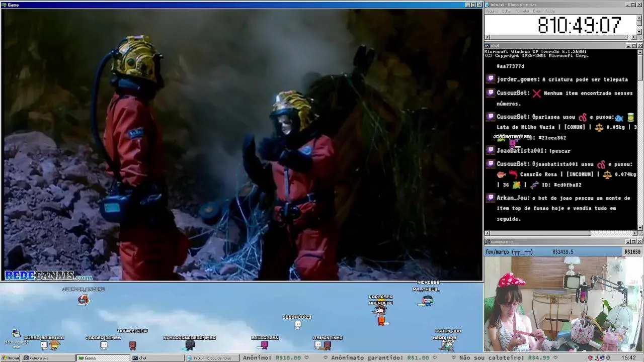Click chat horizontal scrollbar thumb
This screenshot has height=362, width=644.
point(540,233)
